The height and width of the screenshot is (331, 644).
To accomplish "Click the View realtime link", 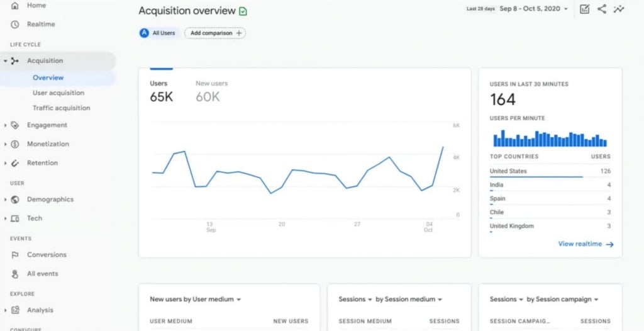I will tap(586, 244).
